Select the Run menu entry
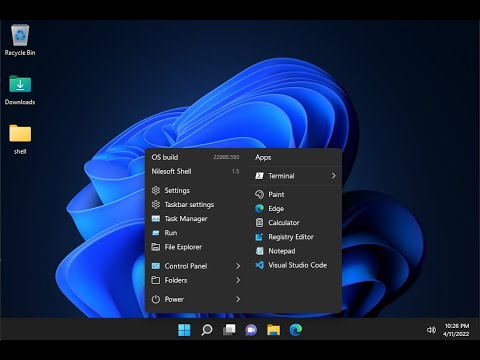Viewport: 480px width, 360px height. pyautogui.click(x=196, y=233)
